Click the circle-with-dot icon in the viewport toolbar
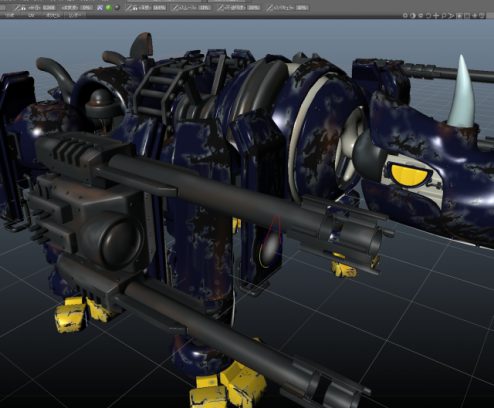Screen dimensions: 494x408 (405, 16)
